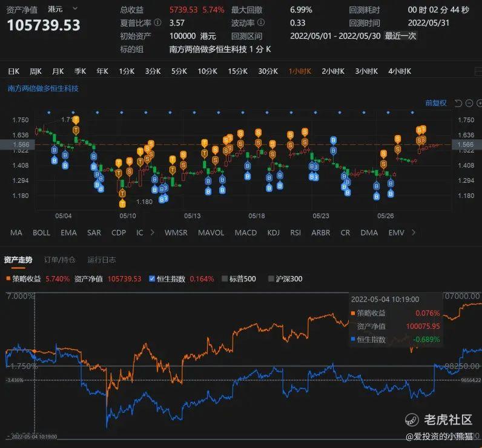
Task: Select the 10分K timeframe
Action: click(x=208, y=71)
